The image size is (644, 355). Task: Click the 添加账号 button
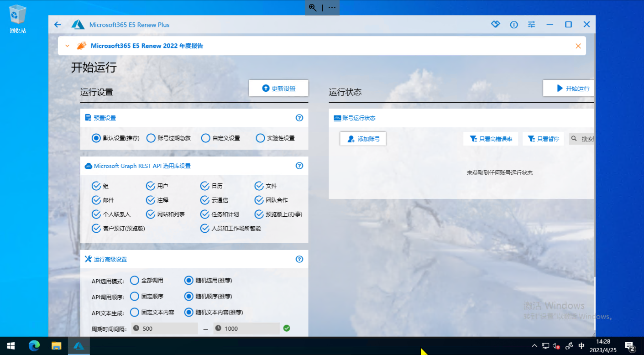click(x=363, y=139)
